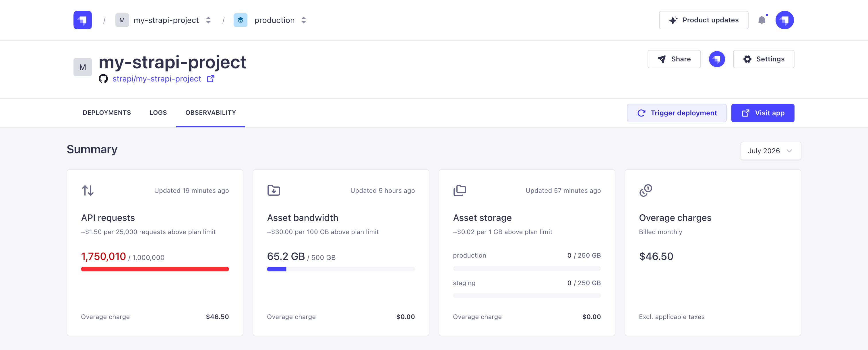Click the Strapi logo in the header

[83, 20]
